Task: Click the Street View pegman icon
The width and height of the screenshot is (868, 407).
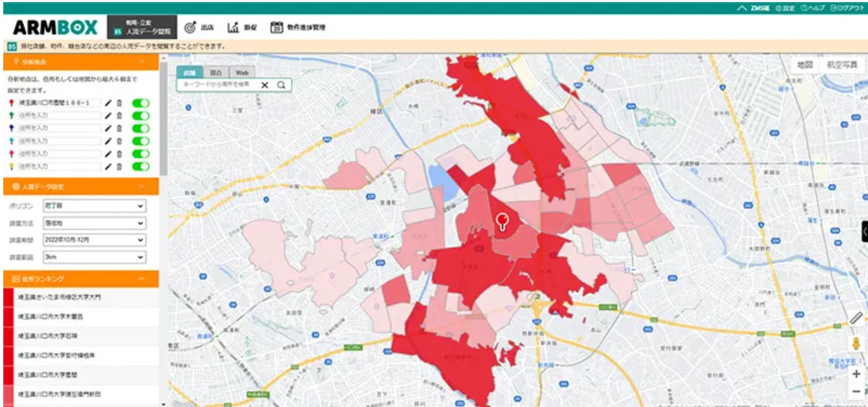Action: [856, 344]
